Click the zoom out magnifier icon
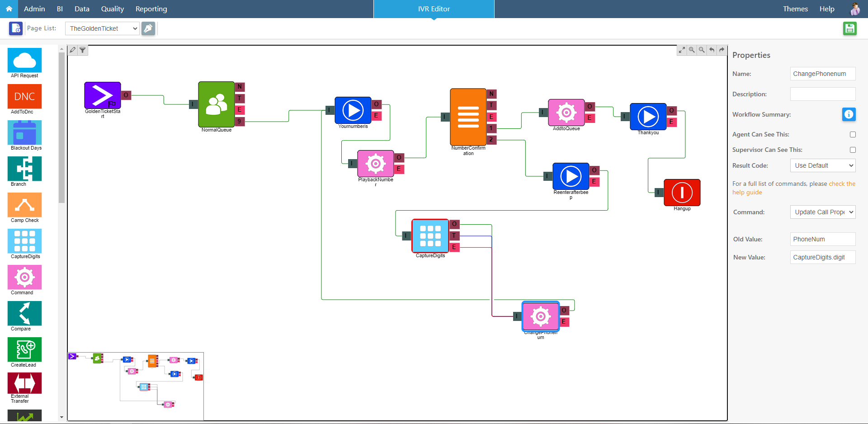868x424 pixels. (x=702, y=50)
